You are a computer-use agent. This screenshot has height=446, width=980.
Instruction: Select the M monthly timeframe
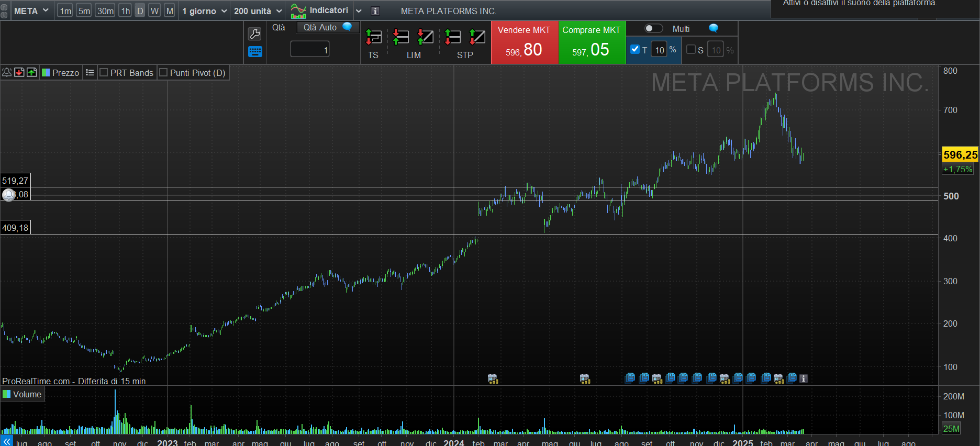(x=170, y=11)
